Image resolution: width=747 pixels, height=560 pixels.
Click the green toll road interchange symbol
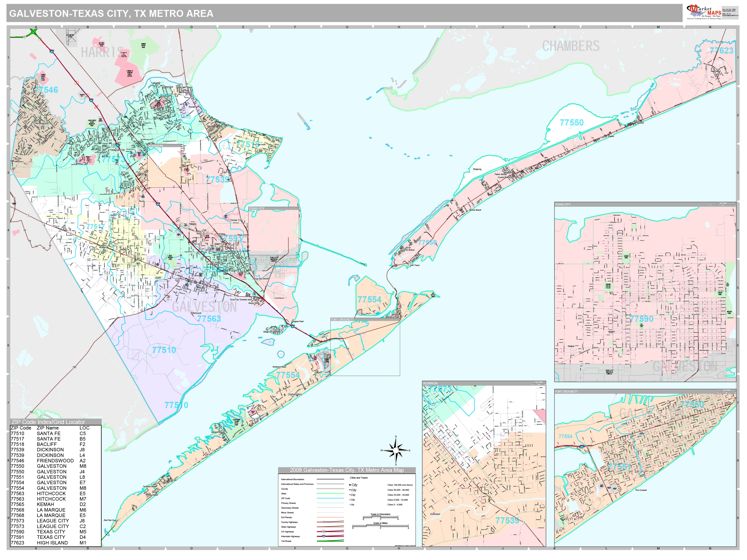click(34, 32)
